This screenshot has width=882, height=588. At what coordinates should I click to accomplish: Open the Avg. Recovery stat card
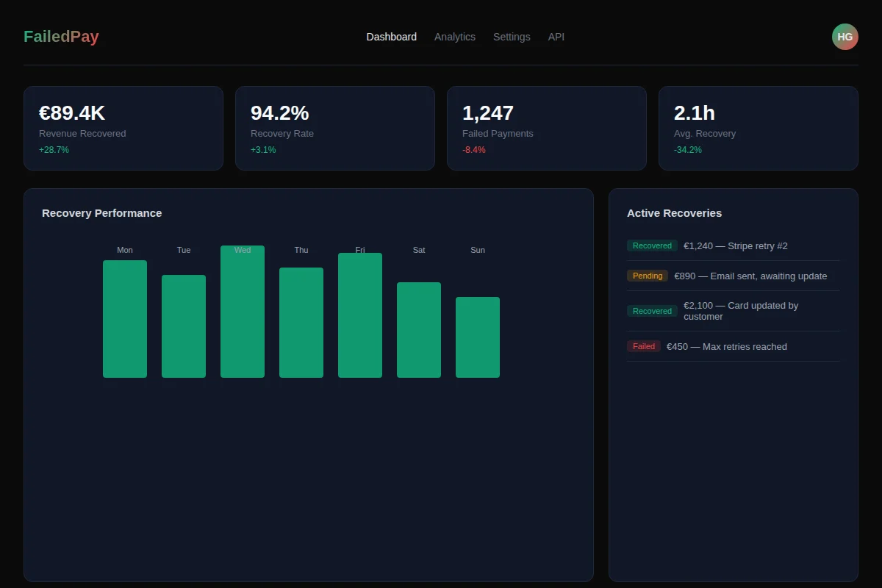pyautogui.click(x=758, y=129)
